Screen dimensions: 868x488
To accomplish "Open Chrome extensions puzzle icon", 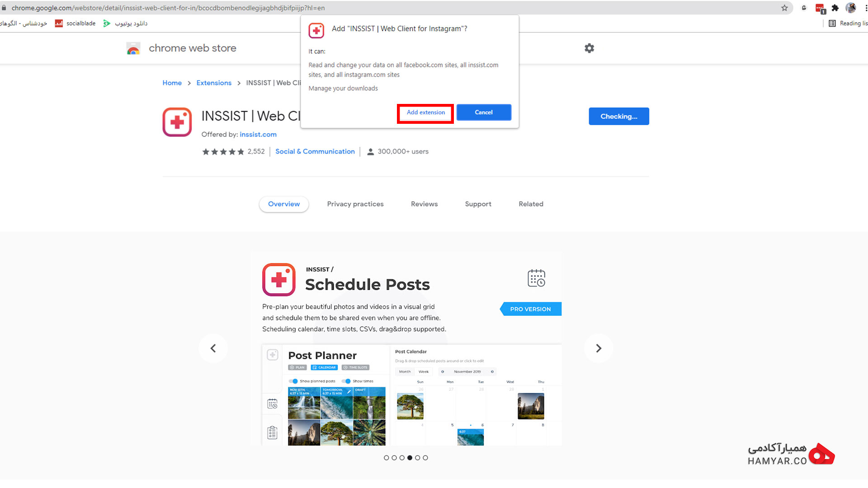I will pyautogui.click(x=835, y=8).
